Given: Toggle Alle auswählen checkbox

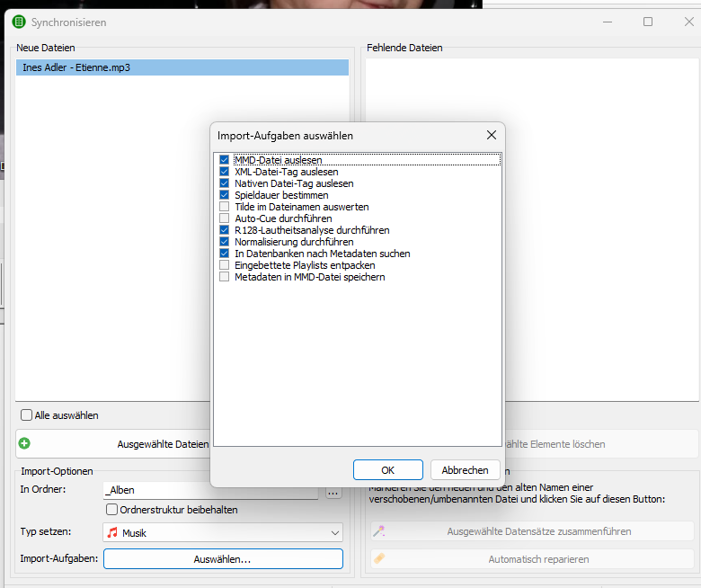Looking at the screenshot, I should (x=27, y=415).
